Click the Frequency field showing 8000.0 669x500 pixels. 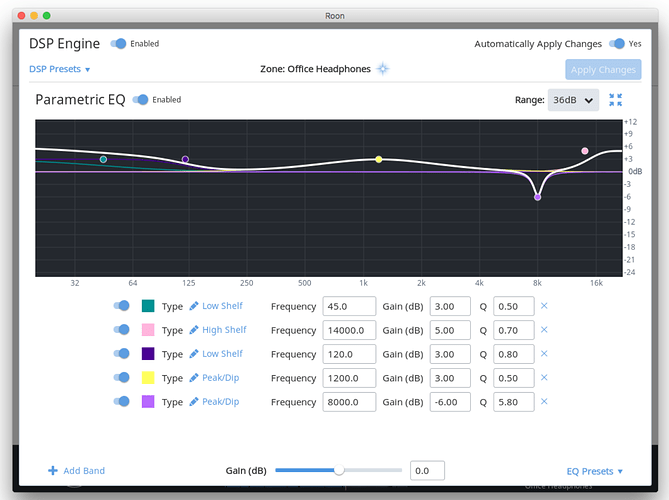(349, 402)
